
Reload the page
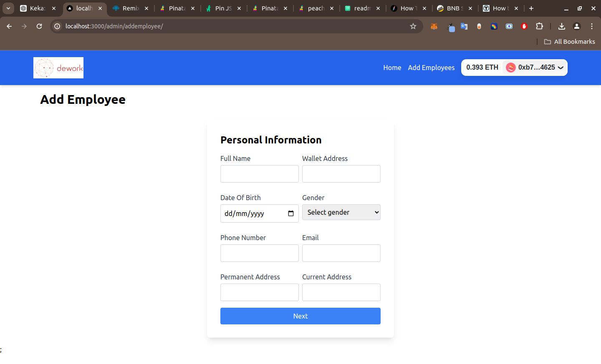pyautogui.click(x=39, y=26)
